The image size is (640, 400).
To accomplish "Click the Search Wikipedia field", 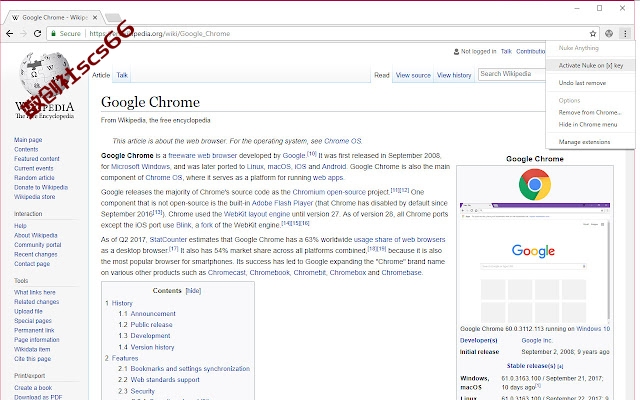I will [512, 74].
